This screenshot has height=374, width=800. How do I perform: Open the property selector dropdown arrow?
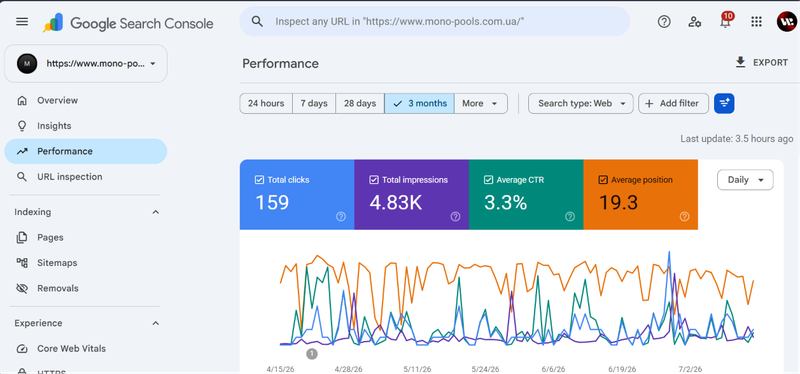tap(153, 64)
